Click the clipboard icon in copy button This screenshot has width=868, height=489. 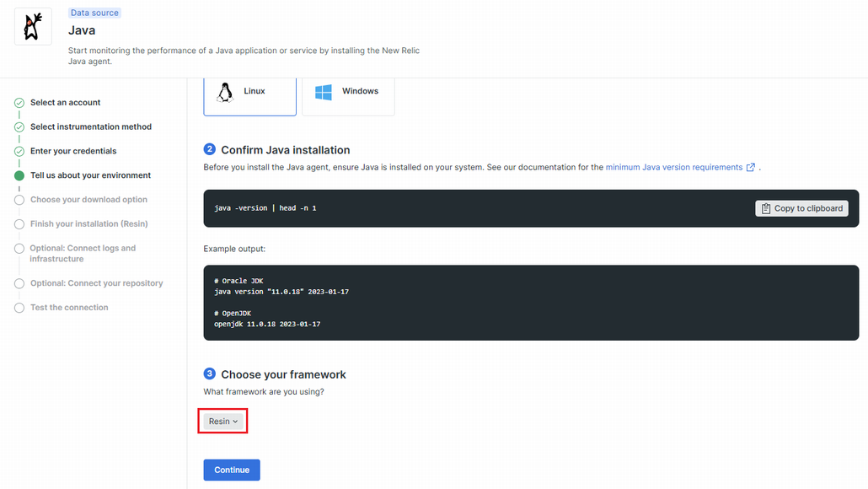click(765, 208)
